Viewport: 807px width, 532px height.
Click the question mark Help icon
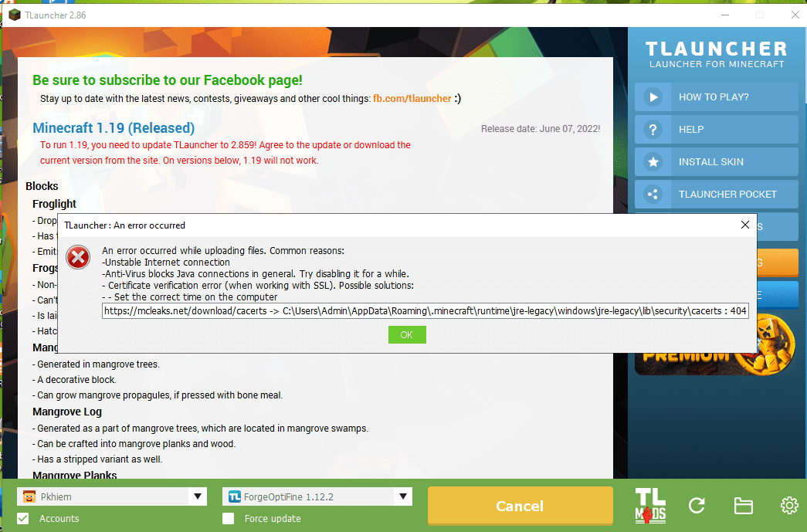(653, 129)
